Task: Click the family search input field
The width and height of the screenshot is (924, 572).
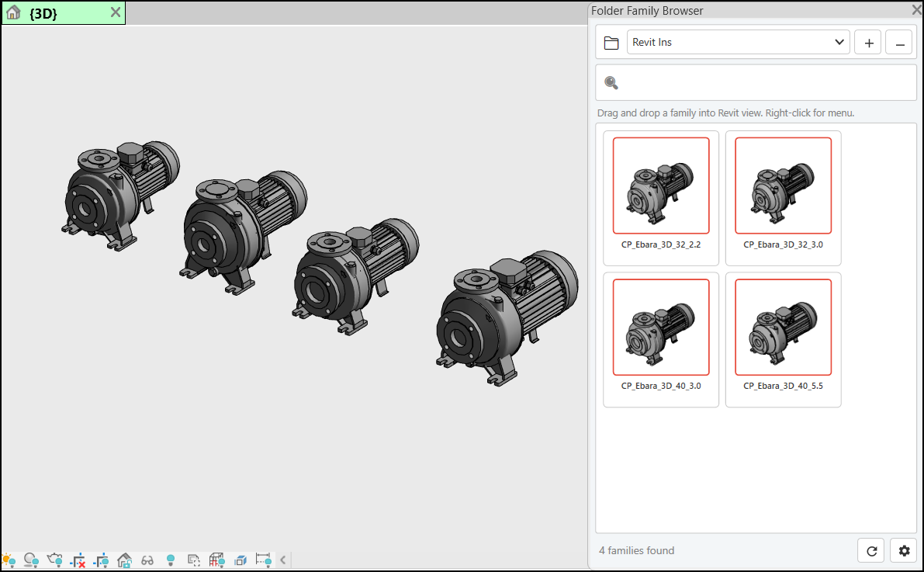Action: tap(756, 82)
